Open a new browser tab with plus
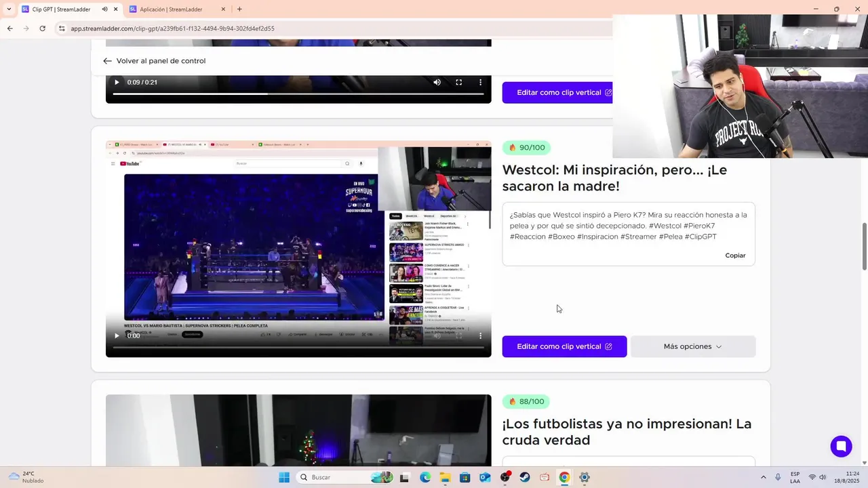The width and height of the screenshot is (868, 488). click(239, 9)
